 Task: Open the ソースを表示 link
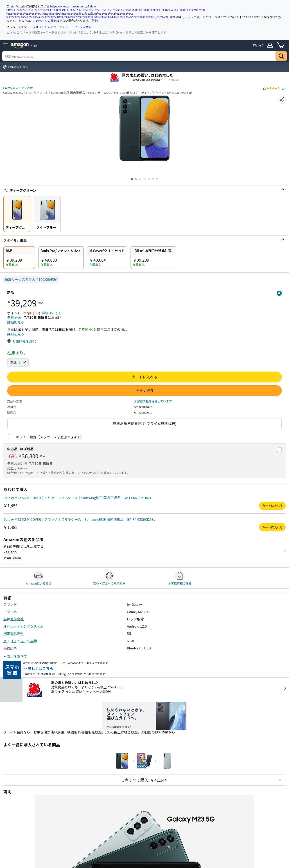click(83, 27)
